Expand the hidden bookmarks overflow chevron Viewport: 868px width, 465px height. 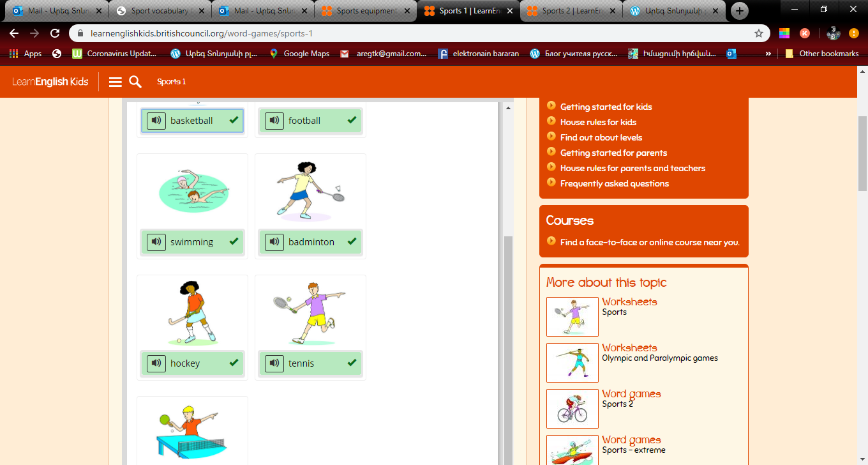tap(768, 54)
